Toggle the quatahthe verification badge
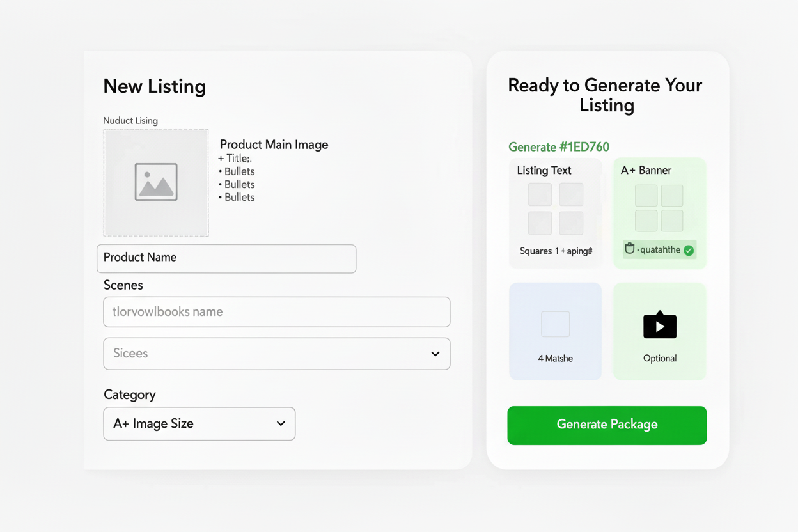This screenshot has width=798, height=532. pos(657,249)
